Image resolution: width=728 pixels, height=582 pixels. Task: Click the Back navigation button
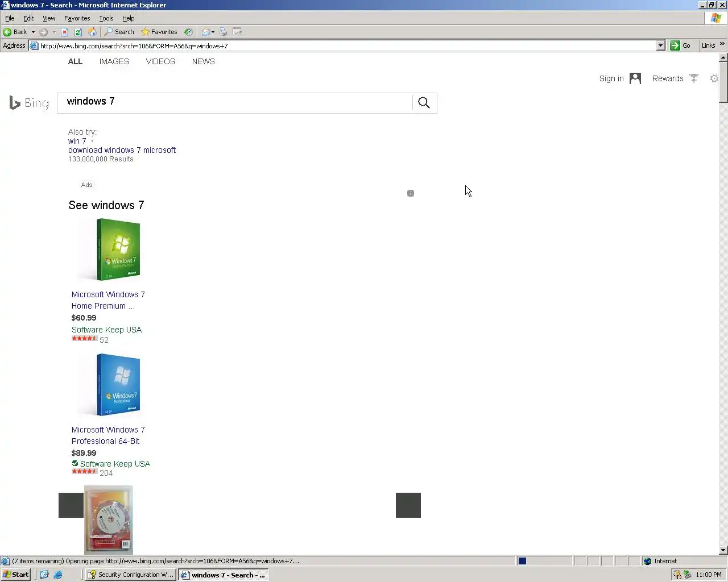(15, 32)
